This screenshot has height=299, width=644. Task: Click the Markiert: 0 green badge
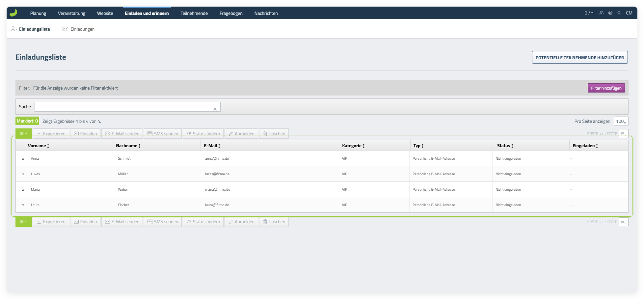[x=27, y=121]
